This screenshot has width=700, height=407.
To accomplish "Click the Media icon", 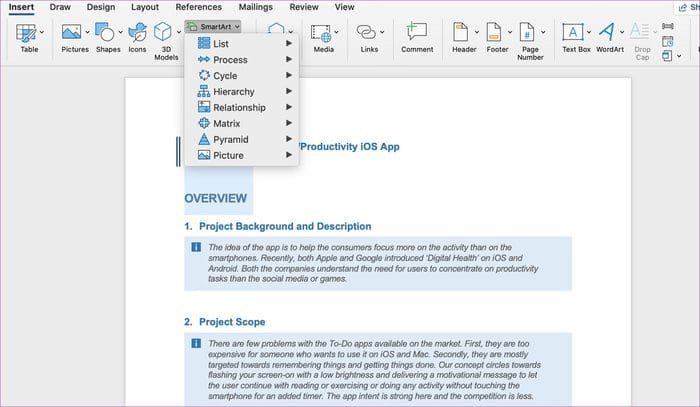I will pyautogui.click(x=321, y=33).
